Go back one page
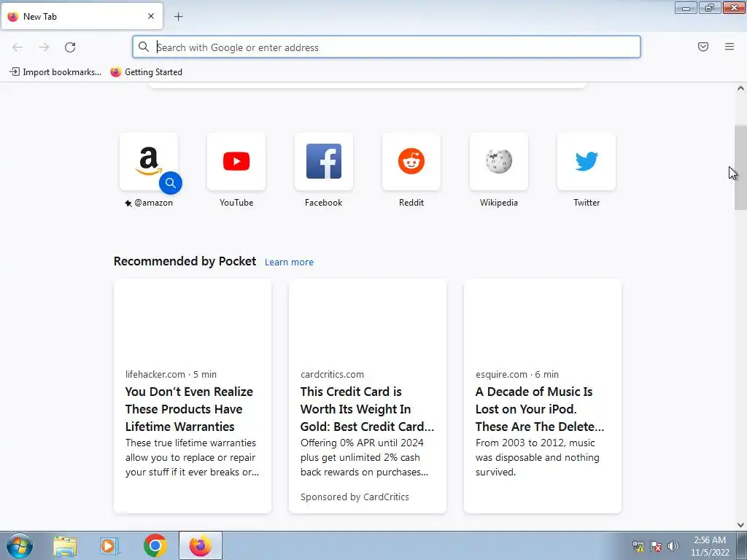747x560 pixels. (x=18, y=47)
